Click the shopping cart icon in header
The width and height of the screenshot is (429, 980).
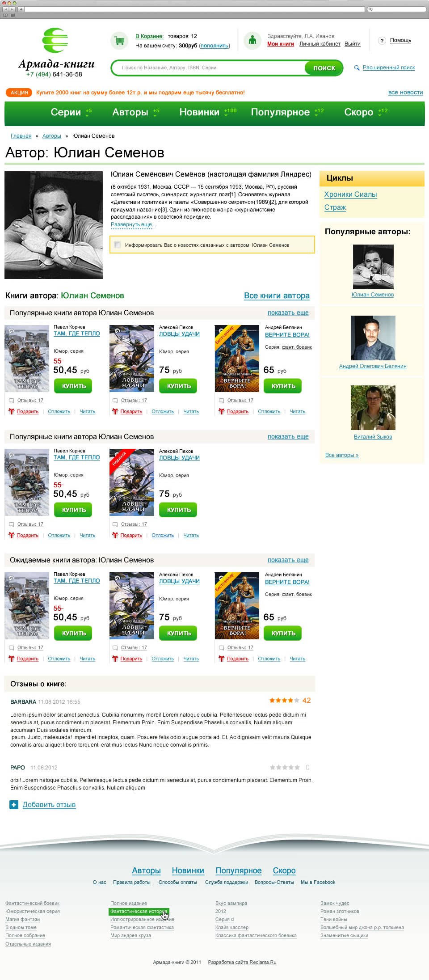click(x=119, y=41)
